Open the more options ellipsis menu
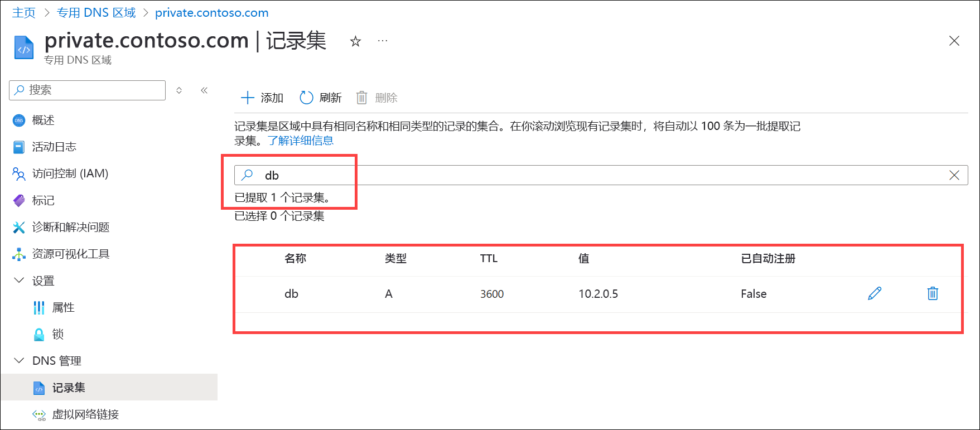This screenshot has width=980, height=430. click(x=383, y=41)
